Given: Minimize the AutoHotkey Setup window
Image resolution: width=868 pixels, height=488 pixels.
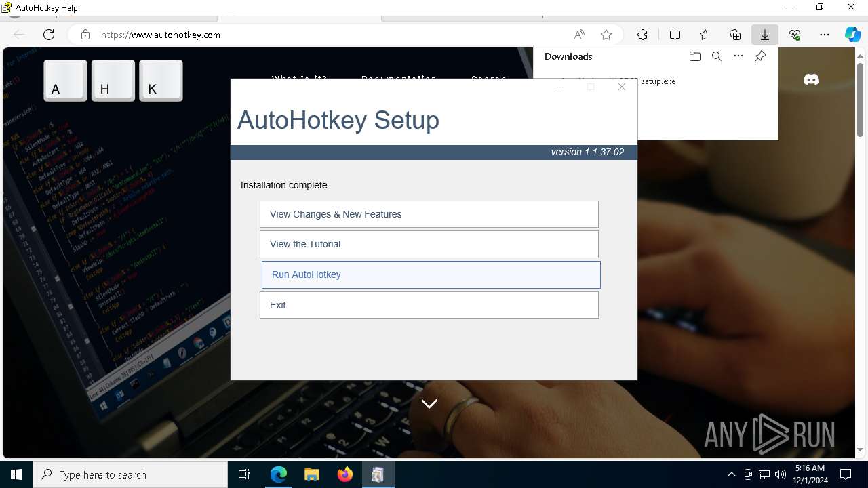Looking at the screenshot, I should (x=560, y=87).
